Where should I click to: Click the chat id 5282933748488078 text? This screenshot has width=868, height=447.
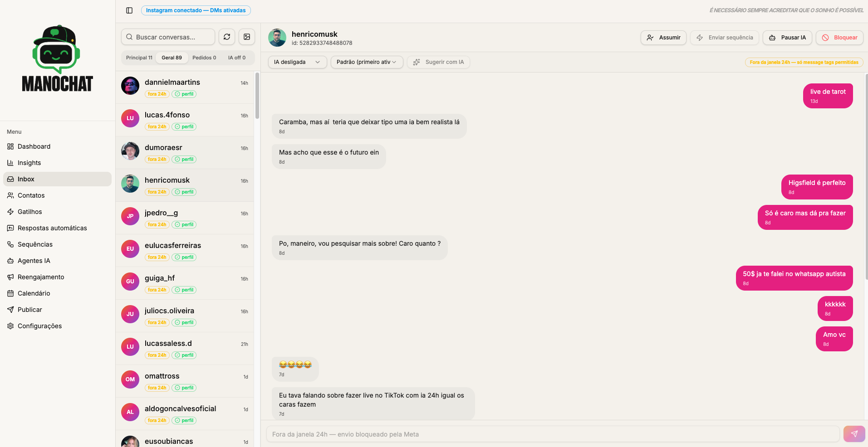pos(322,43)
